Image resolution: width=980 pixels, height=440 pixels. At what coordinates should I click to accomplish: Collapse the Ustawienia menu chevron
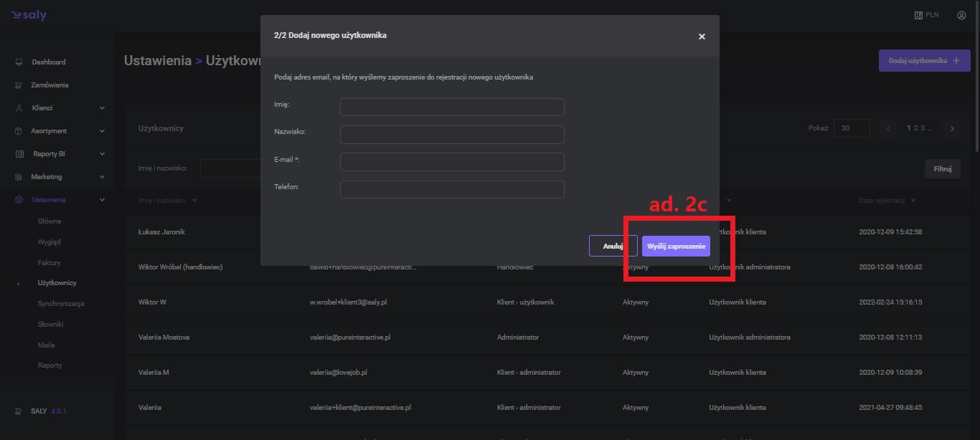point(102,200)
